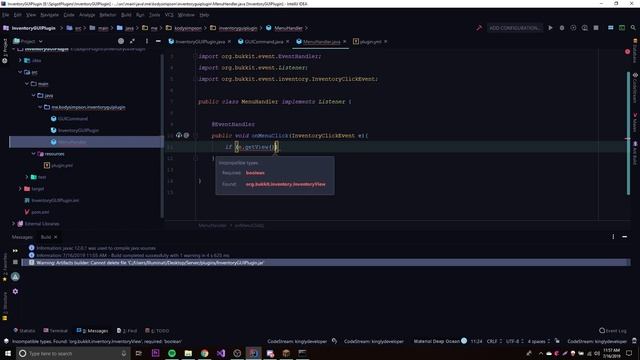Collapse the main folder
The image size is (640, 360).
click(27, 84)
